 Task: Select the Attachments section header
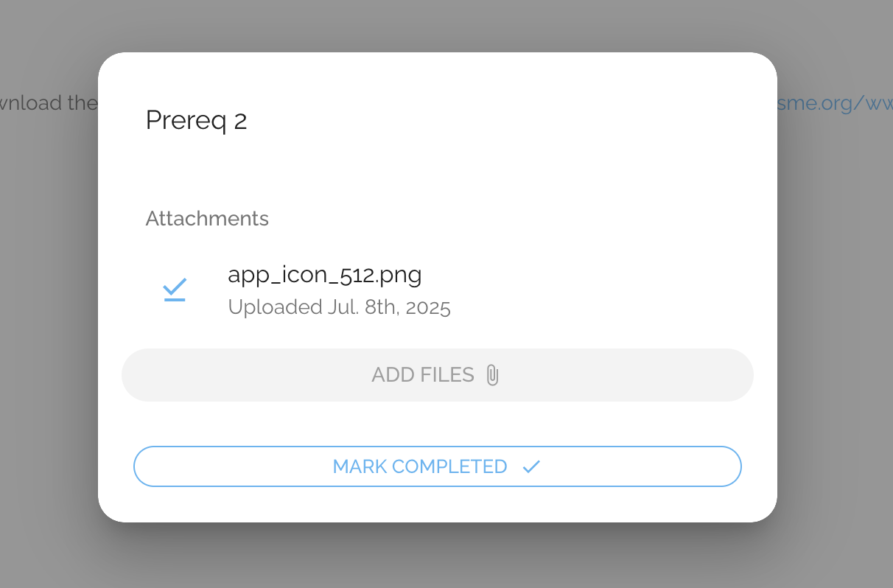pyautogui.click(x=207, y=218)
